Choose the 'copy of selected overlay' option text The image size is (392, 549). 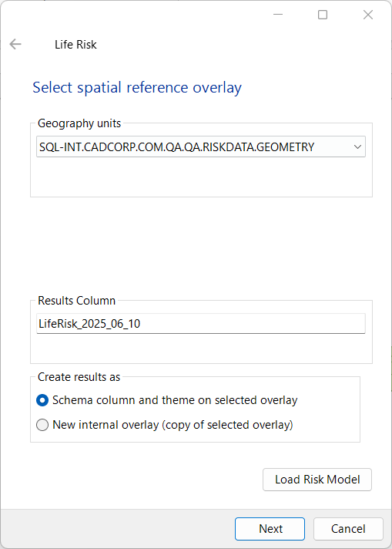pos(227,425)
